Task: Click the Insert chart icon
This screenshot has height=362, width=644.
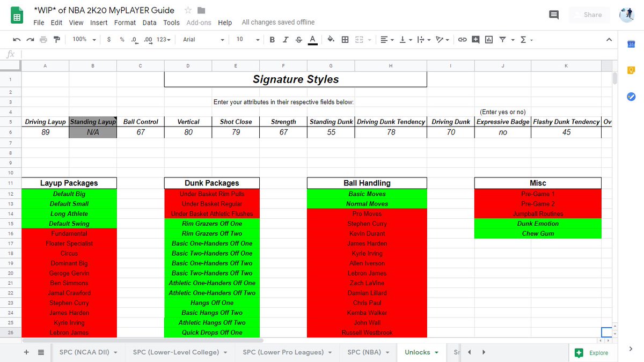Action: (x=489, y=40)
